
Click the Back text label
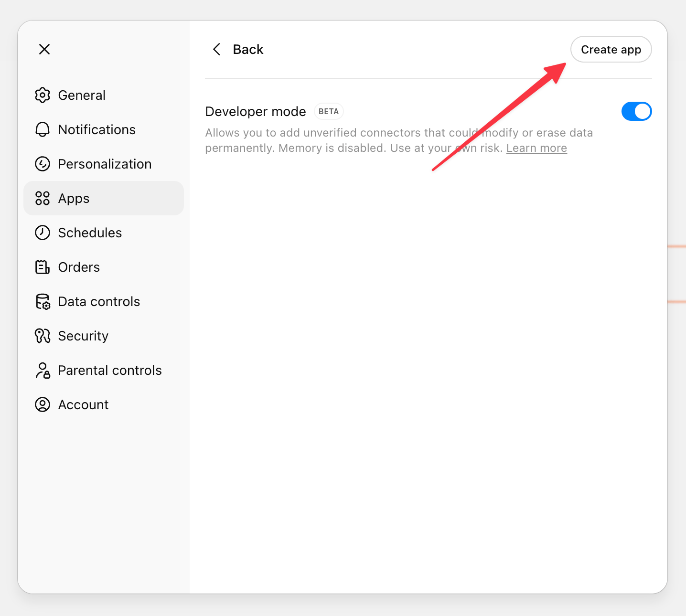coord(248,49)
